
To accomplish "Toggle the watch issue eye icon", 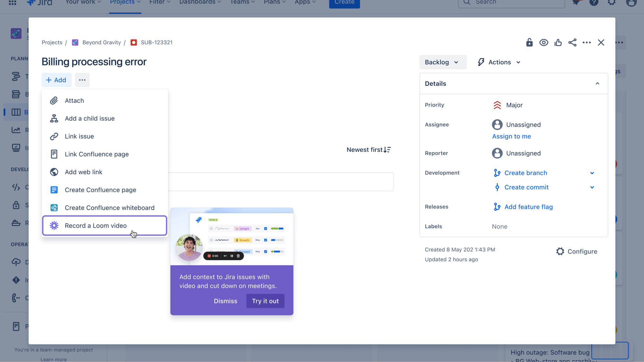I will 544,42.
